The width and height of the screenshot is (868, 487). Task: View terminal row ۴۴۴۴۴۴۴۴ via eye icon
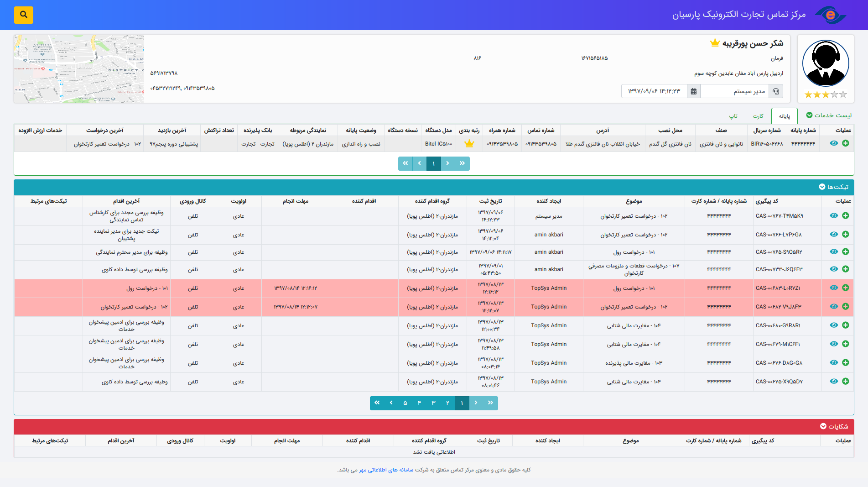[x=834, y=143]
